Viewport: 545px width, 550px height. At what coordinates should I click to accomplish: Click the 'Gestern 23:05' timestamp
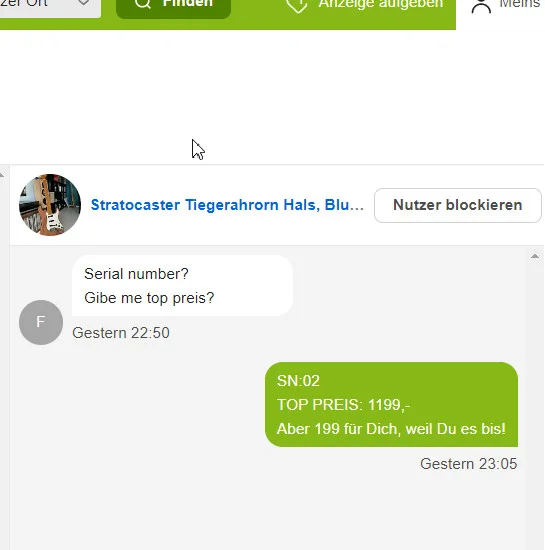point(469,464)
